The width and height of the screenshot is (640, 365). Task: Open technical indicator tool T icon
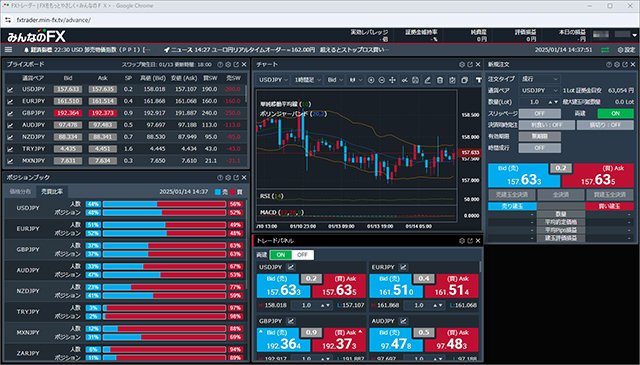click(x=478, y=80)
